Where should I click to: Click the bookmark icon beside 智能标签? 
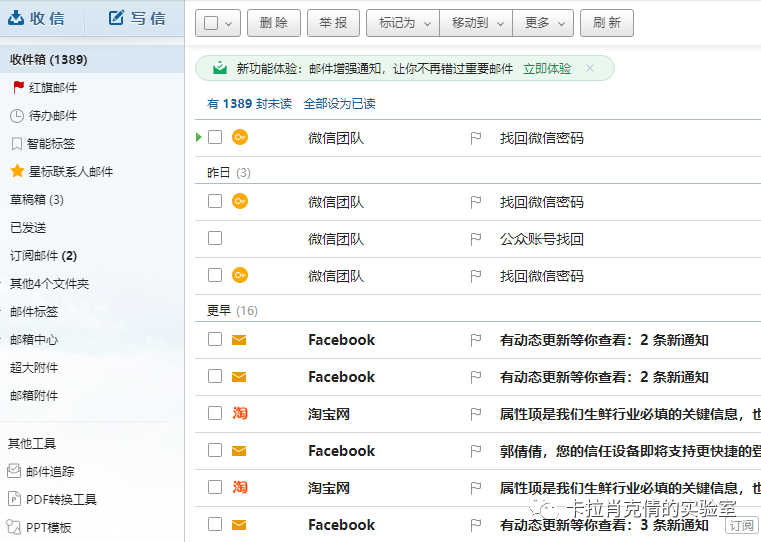coord(17,144)
